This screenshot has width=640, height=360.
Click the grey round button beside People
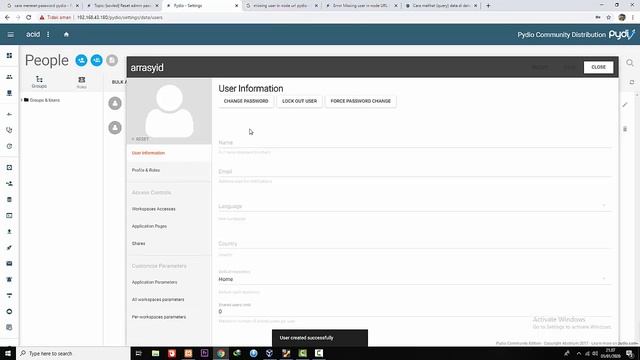point(112,60)
